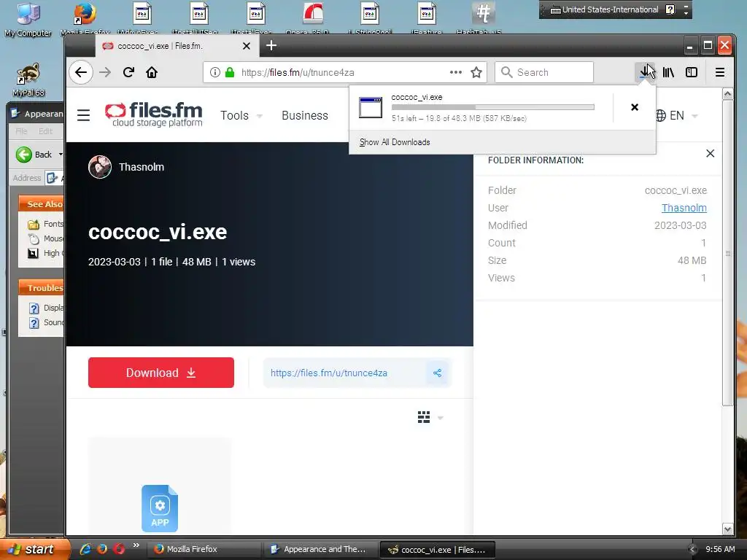This screenshot has width=747, height=560.
Task: Switch to Mozilla Firefox taskbar button
Action: point(203,549)
